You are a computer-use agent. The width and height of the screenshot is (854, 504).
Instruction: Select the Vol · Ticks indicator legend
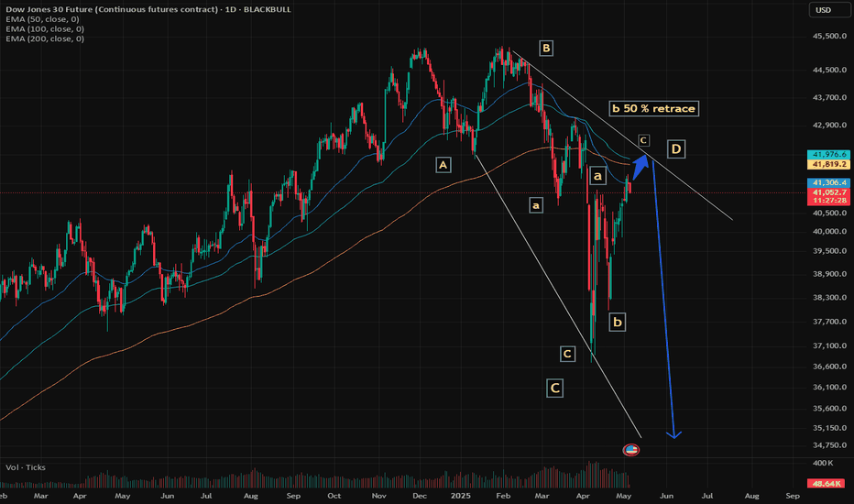click(26, 467)
